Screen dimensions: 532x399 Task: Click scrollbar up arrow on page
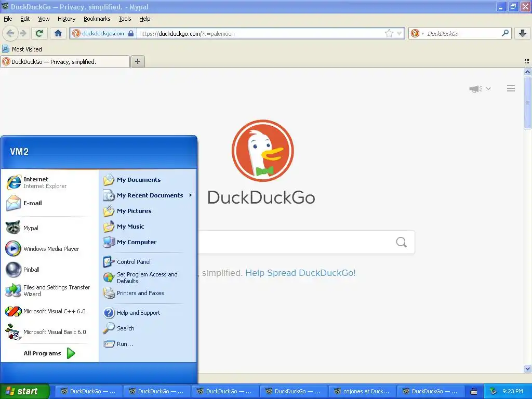[x=527, y=72]
